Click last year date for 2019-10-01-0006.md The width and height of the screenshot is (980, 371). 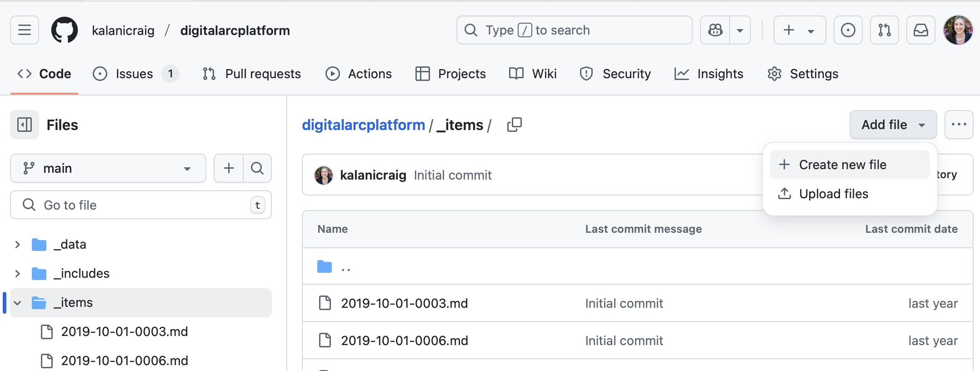click(933, 341)
